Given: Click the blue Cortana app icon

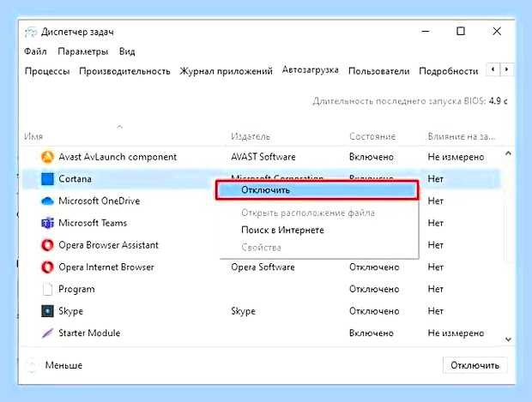Looking at the screenshot, I should point(47,179).
